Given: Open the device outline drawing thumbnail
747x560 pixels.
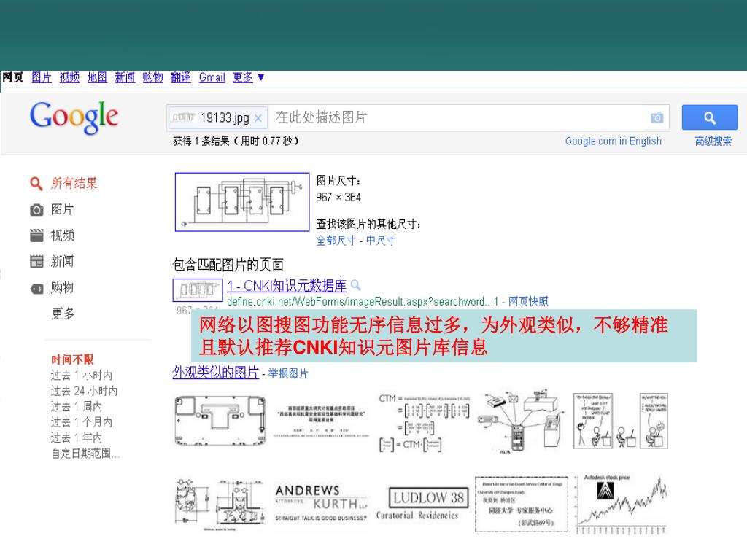Looking at the screenshot, I should click(x=220, y=421).
